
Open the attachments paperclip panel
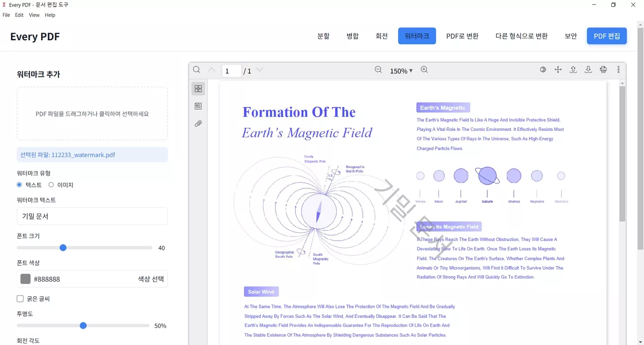(198, 123)
